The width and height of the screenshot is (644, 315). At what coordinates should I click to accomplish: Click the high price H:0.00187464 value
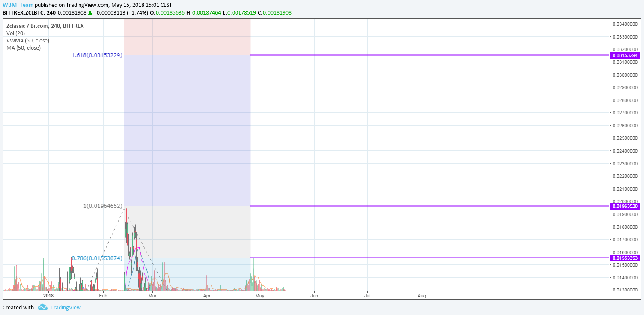pos(203,12)
